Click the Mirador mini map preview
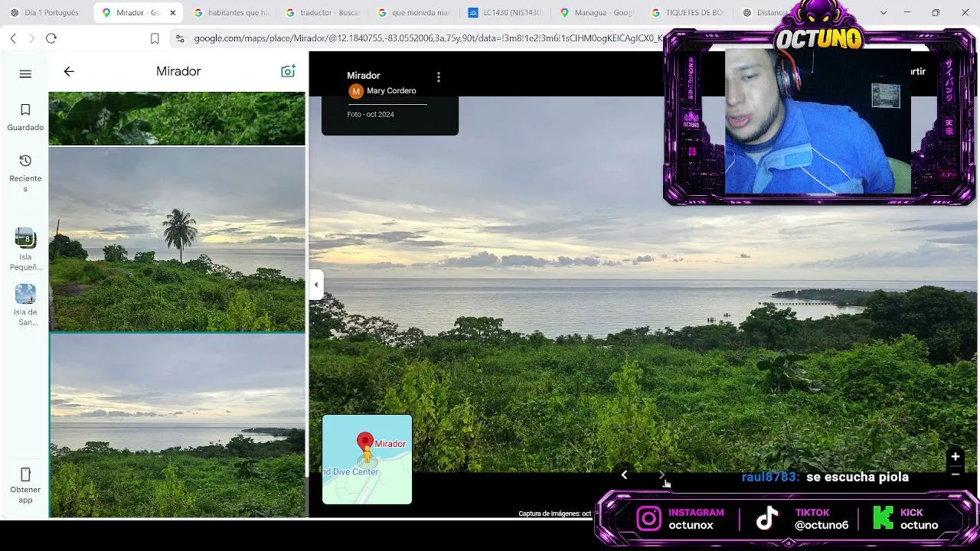The width and height of the screenshot is (980, 551). click(367, 459)
